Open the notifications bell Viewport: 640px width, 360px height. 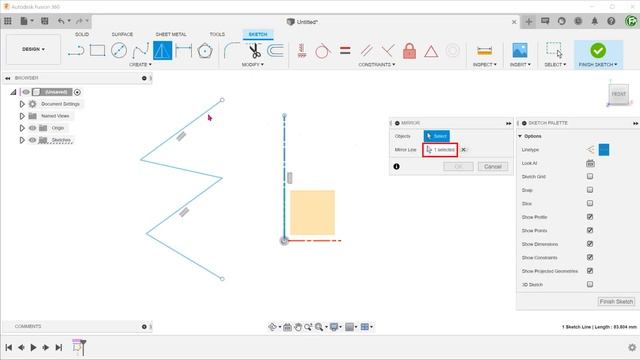594,21
